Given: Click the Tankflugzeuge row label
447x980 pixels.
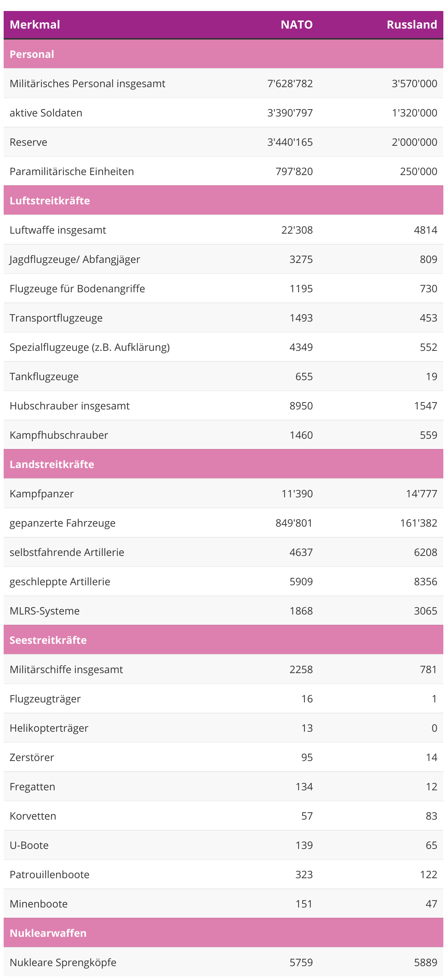Looking at the screenshot, I should pos(44,376).
